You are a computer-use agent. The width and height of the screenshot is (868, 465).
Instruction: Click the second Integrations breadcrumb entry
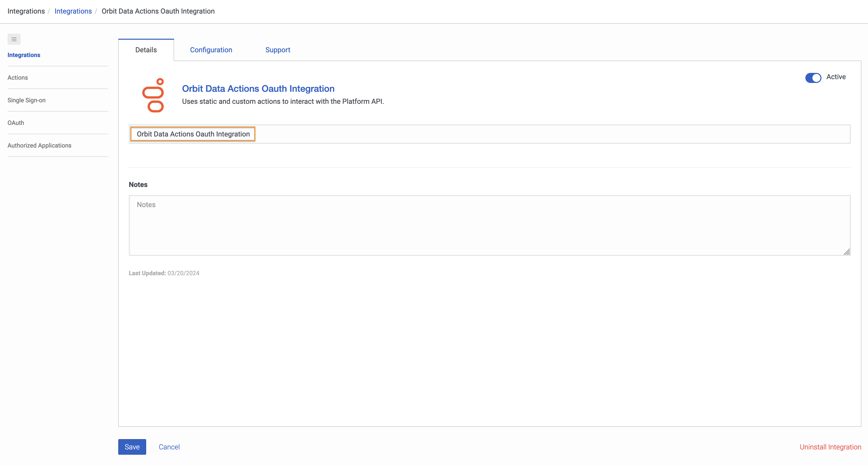click(x=73, y=11)
